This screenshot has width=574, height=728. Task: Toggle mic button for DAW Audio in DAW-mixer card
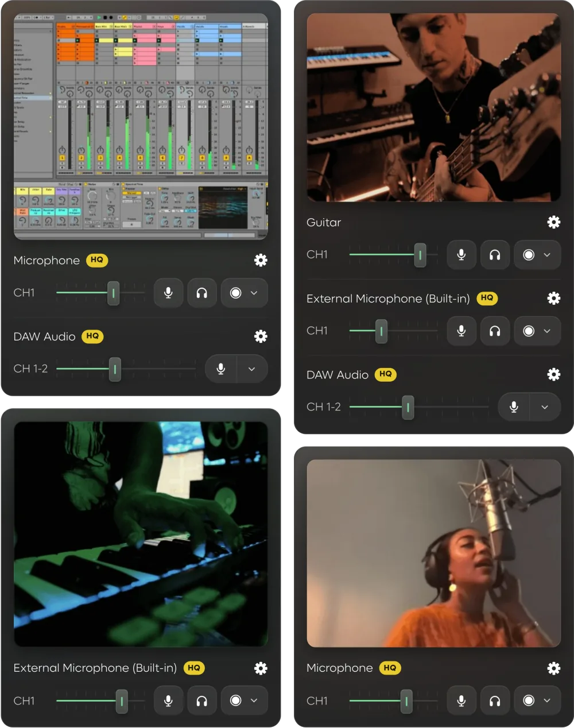[x=221, y=369]
